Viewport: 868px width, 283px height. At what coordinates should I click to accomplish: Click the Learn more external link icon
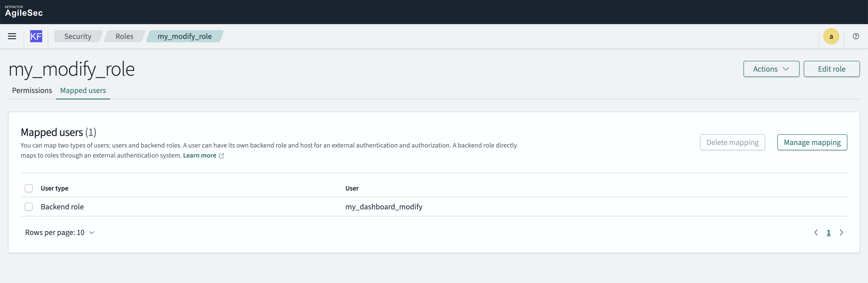[x=221, y=156]
